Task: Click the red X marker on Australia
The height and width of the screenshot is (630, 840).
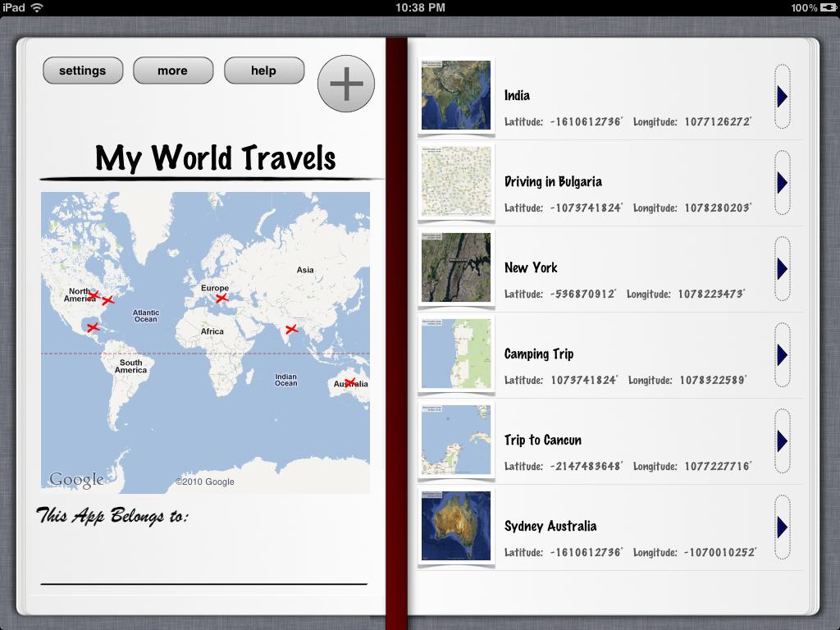Action: [350, 382]
